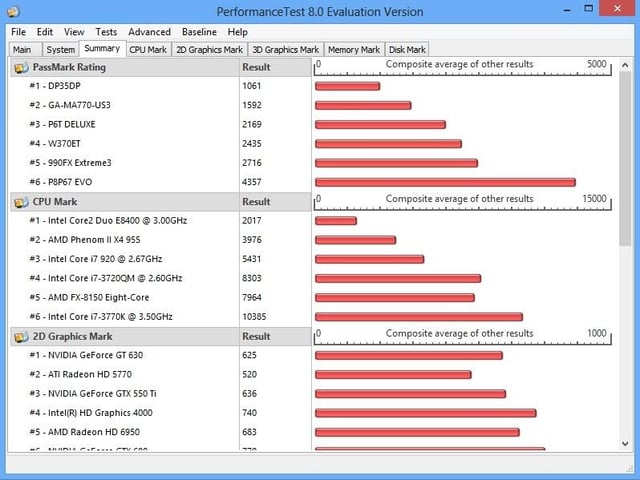Image resolution: width=640 pixels, height=480 pixels.
Task: Open the 3D Graphics Mark tab
Action: click(x=286, y=50)
